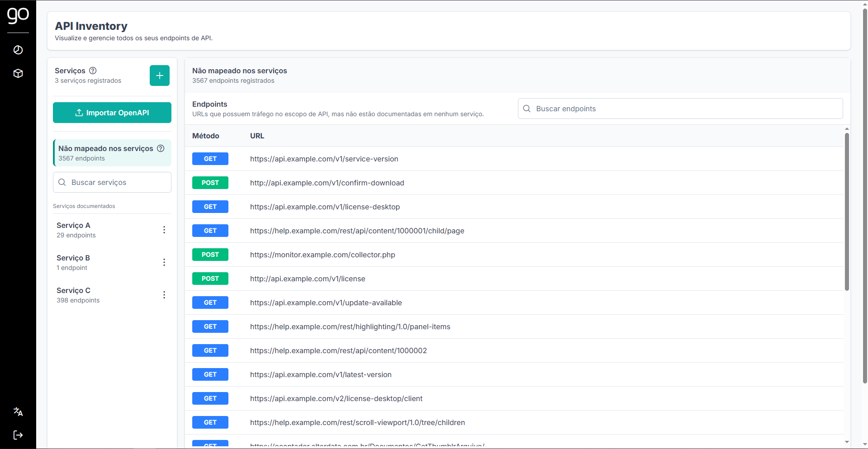Click the help icon beside Não mapeado nos serviços
The image size is (868, 449).
click(x=161, y=148)
